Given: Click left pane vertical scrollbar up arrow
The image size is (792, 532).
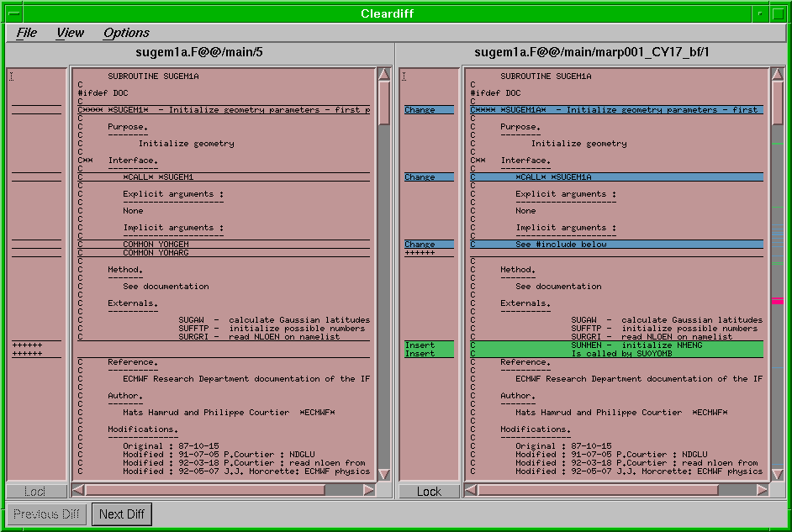Looking at the screenshot, I should click(x=384, y=74).
